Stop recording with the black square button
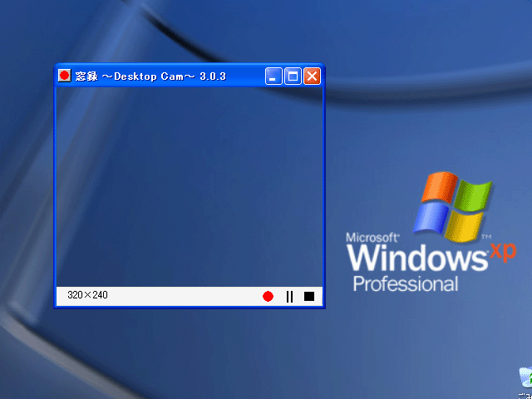The image size is (532, 399). [309, 296]
